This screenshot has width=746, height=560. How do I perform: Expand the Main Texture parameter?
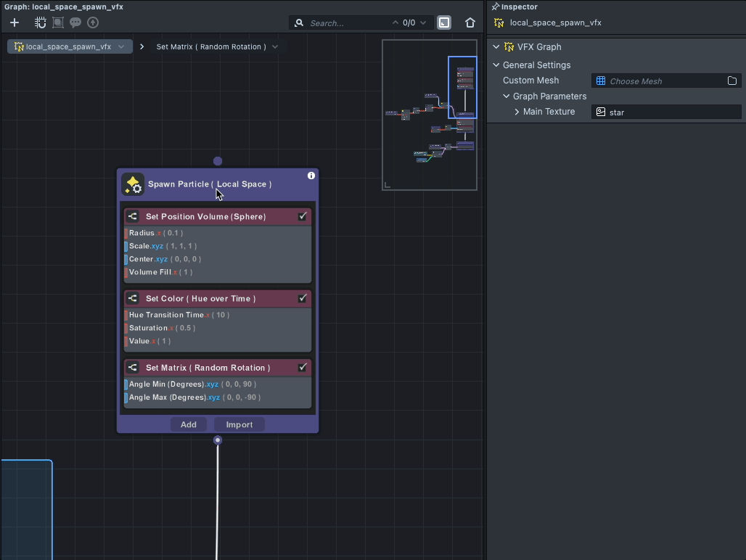[517, 112]
